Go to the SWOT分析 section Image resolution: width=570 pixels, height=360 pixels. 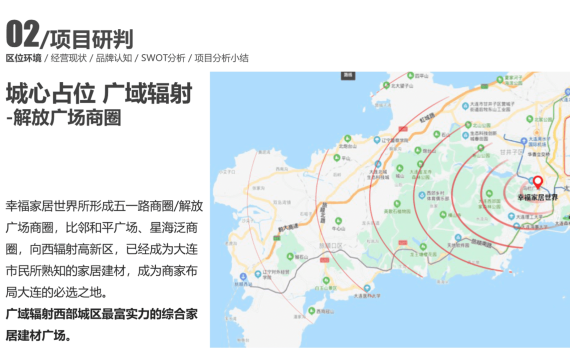pos(163,58)
